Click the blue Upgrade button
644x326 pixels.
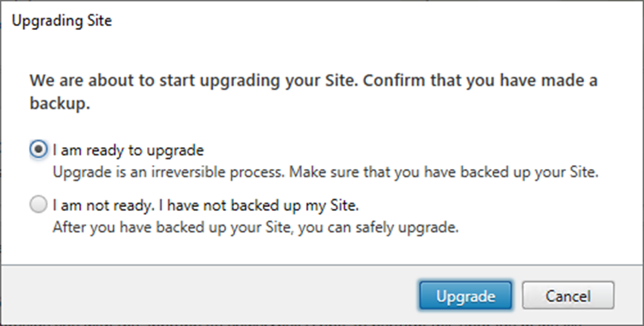pyautogui.click(x=466, y=296)
